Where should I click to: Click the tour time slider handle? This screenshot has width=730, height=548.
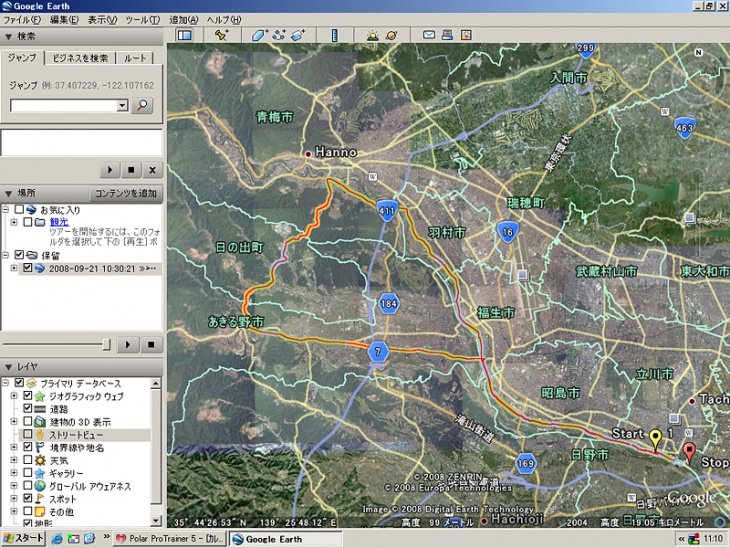[x=106, y=345]
